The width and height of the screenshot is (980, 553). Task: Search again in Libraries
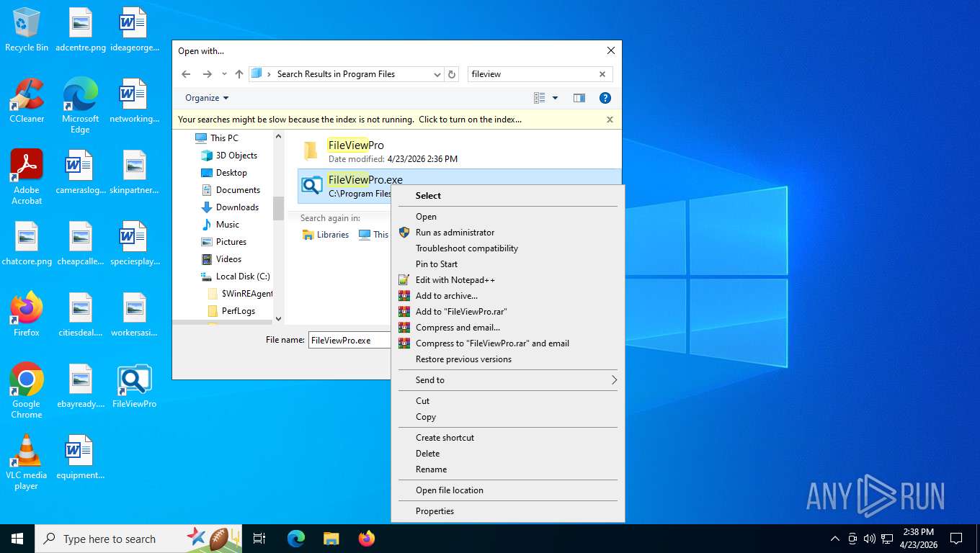point(326,235)
